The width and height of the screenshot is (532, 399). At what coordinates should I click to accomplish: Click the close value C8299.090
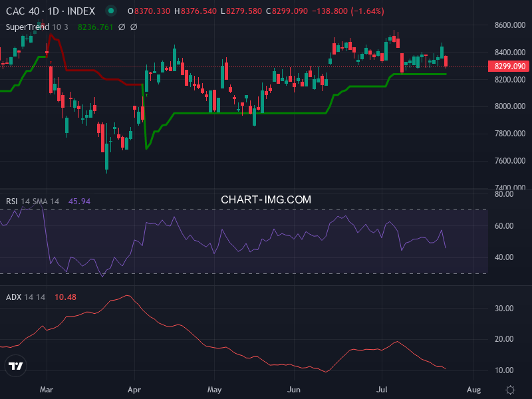(x=287, y=11)
